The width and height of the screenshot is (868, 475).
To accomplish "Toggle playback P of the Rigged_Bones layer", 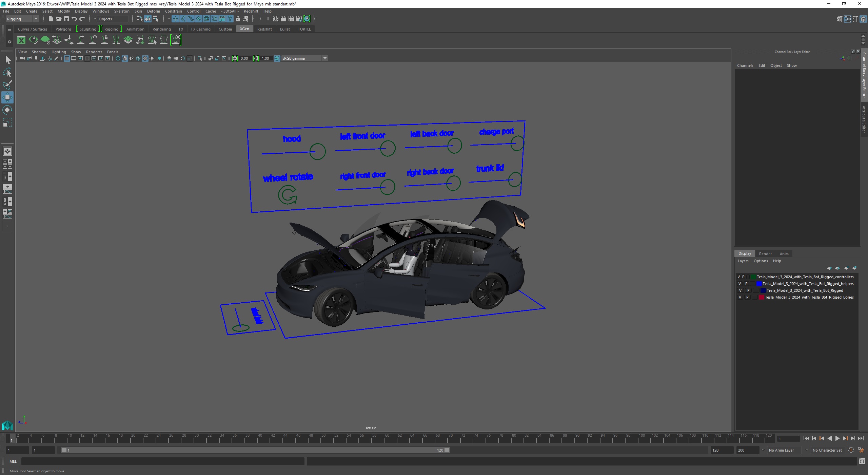I will pyautogui.click(x=747, y=297).
